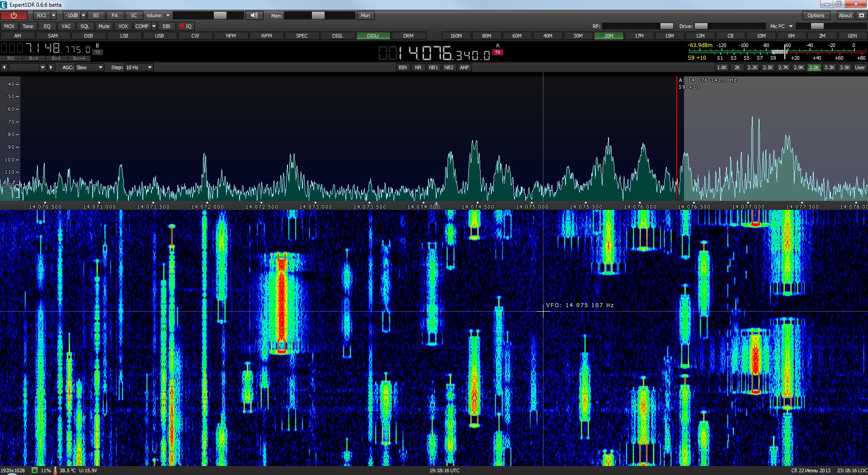
Task: Click the red TX indicator for VFO A
Action: pyautogui.click(x=498, y=52)
